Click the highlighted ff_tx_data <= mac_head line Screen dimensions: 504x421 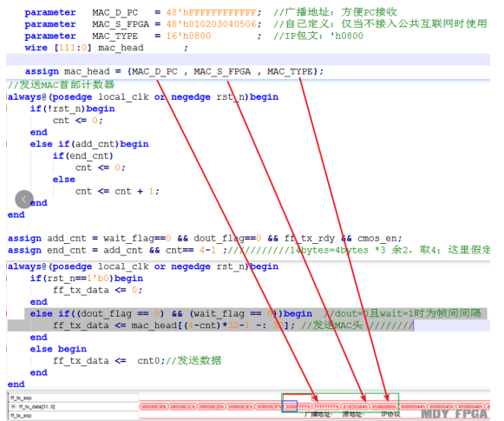pyautogui.click(x=249, y=326)
